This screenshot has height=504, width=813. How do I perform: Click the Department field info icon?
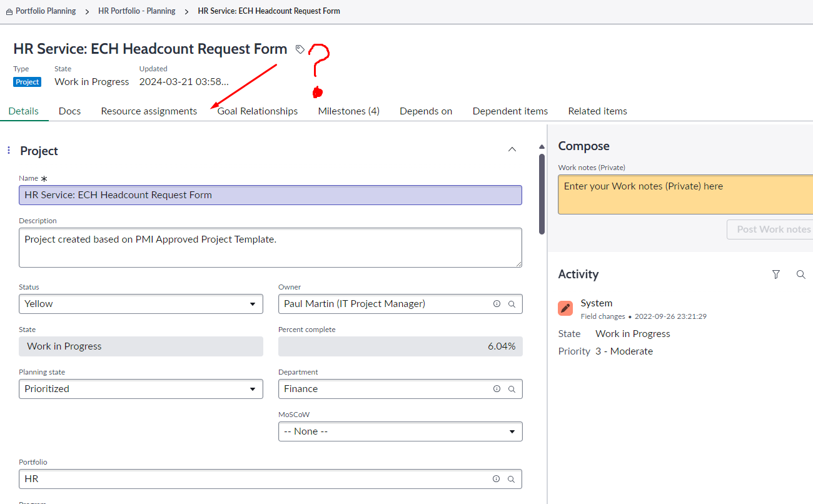(x=497, y=388)
